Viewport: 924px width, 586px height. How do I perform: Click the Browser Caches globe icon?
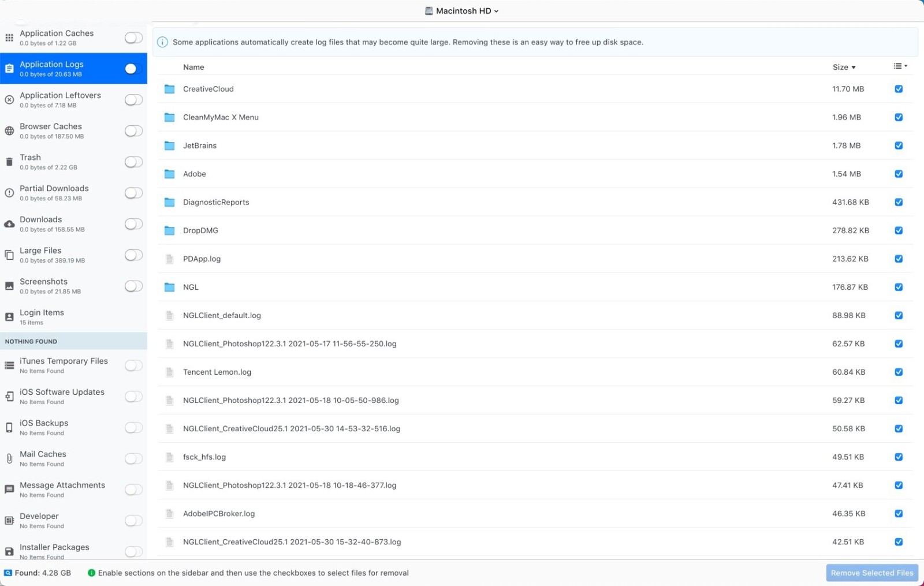coord(9,131)
